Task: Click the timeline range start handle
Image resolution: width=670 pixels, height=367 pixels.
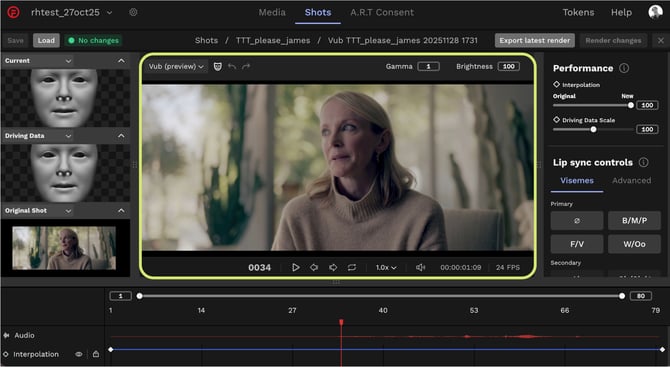Action: click(x=140, y=296)
